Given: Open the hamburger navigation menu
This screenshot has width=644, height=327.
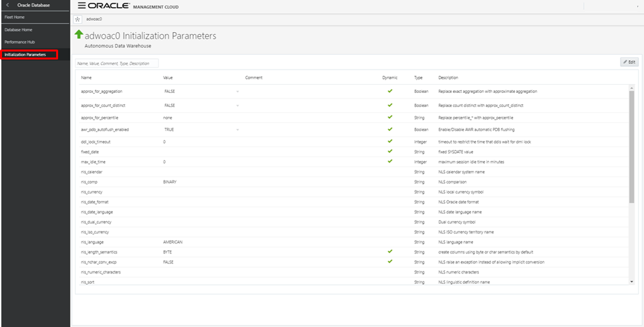Looking at the screenshot, I should (x=82, y=5).
